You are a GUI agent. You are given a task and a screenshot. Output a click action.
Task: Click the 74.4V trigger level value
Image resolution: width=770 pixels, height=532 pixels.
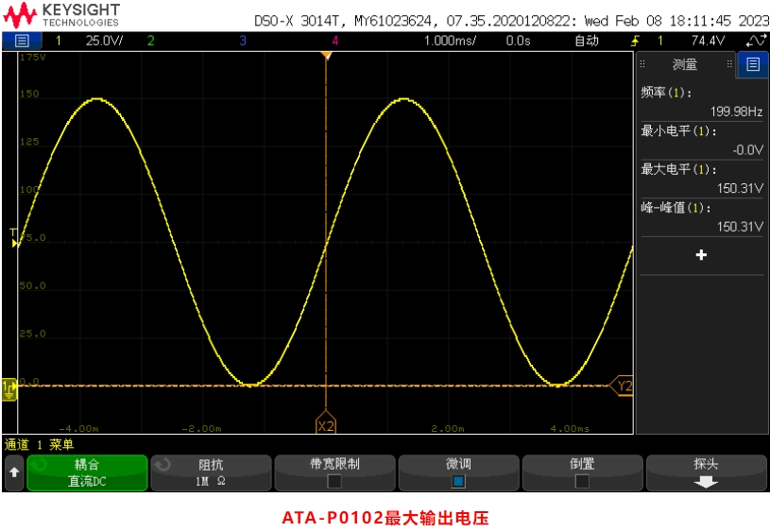pyautogui.click(x=708, y=41)
